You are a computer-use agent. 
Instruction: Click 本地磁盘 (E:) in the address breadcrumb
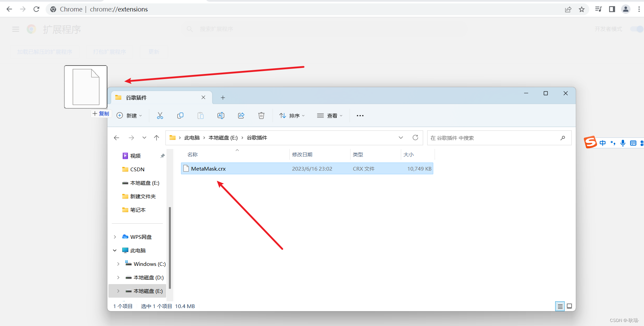223,138
